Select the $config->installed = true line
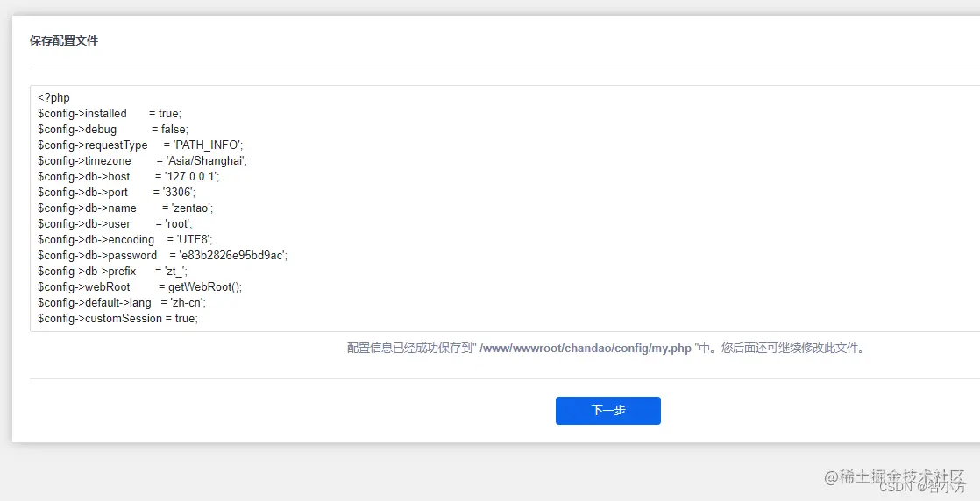 (x=110, y=113)
